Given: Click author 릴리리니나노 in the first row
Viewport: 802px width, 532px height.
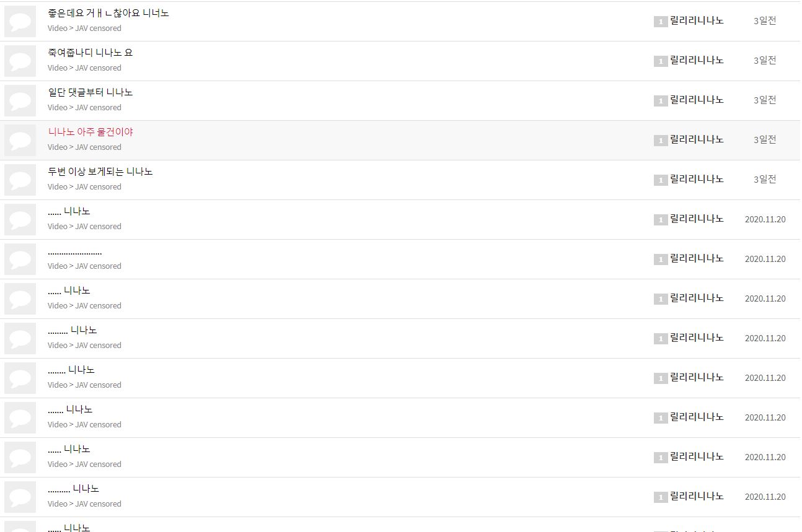Looking at the screenshot, I should click(697, 20).
